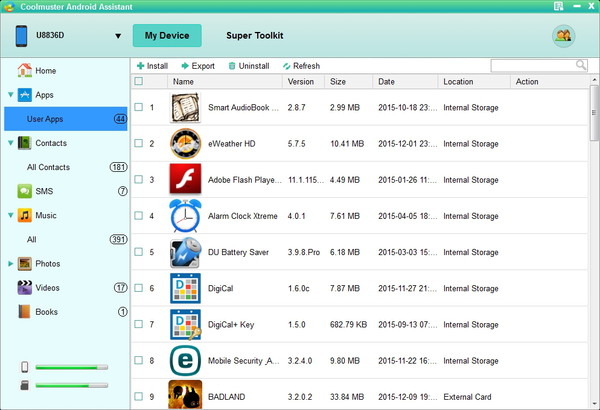Open the Books section icon

24,312
